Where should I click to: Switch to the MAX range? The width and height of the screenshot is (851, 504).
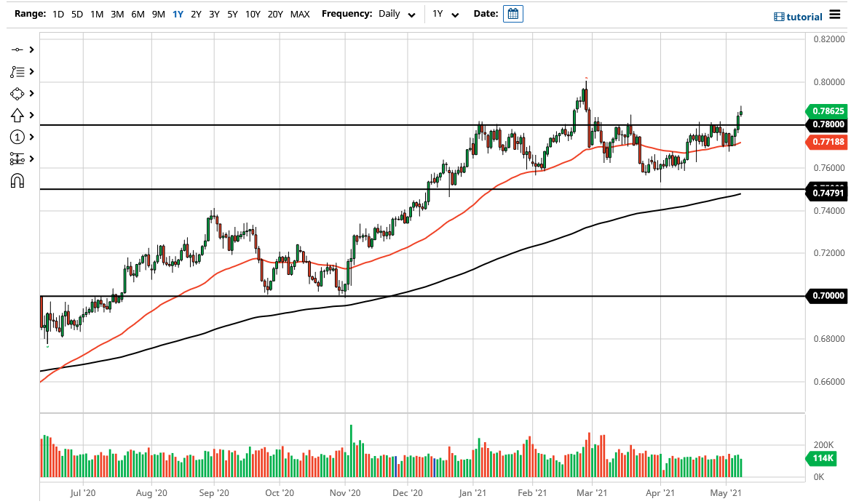pyautogui.click(x=299, y=14)
